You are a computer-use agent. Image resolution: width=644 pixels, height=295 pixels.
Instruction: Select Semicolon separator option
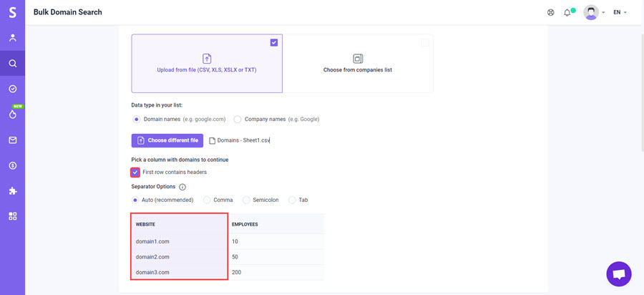click(x=246, y=200)
